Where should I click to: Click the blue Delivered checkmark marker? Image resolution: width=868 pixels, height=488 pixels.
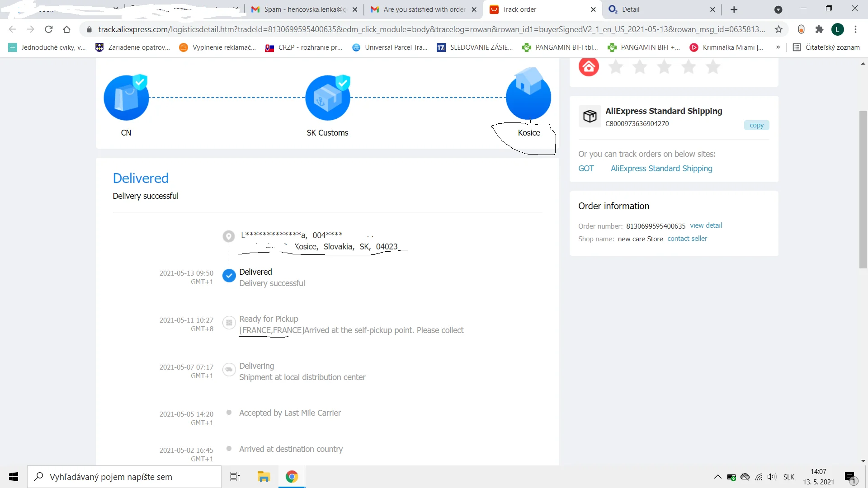[229, 275]
